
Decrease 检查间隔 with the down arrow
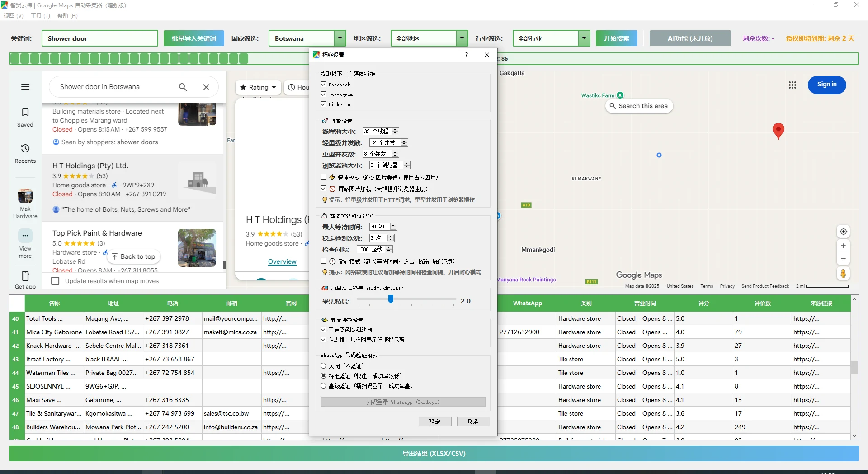click(x=389, y=251)
